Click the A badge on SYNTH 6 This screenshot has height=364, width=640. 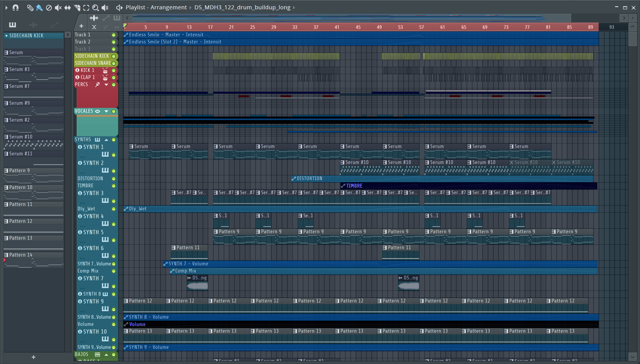[x=80, y=248]
